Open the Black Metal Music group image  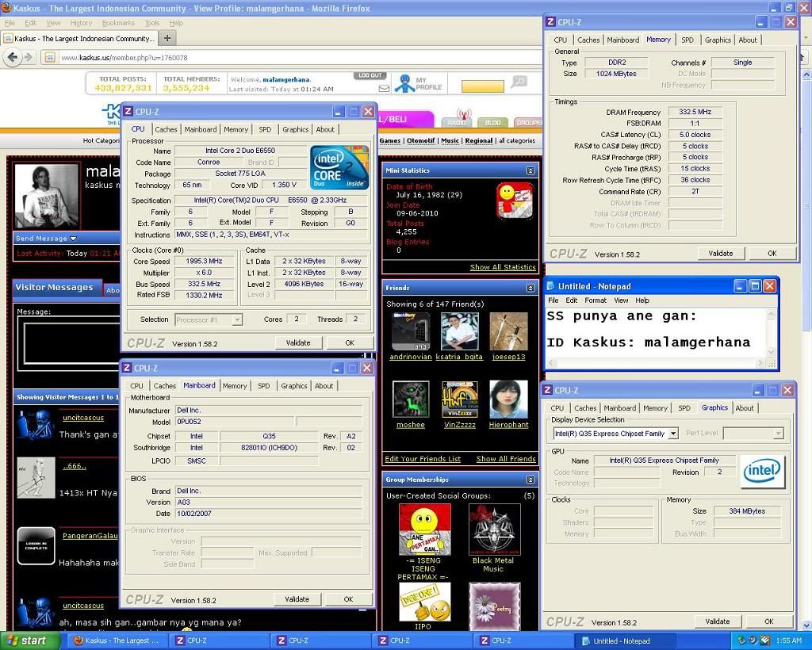tap(494, 530)
